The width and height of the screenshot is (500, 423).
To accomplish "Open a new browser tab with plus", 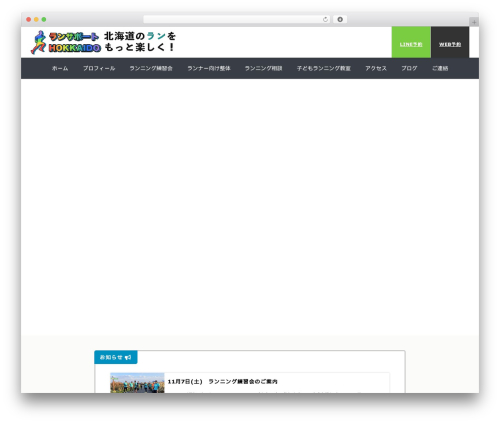I will pos(474,22).
